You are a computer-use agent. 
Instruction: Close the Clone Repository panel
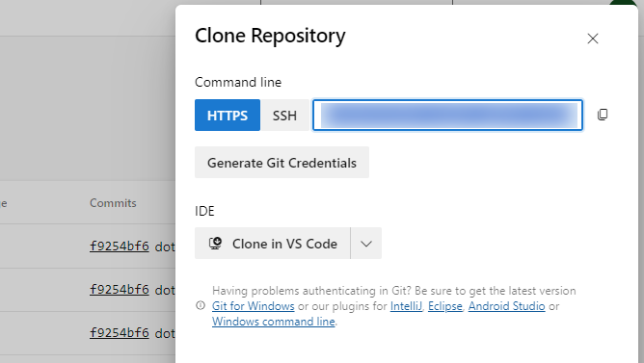pos(593,39)
